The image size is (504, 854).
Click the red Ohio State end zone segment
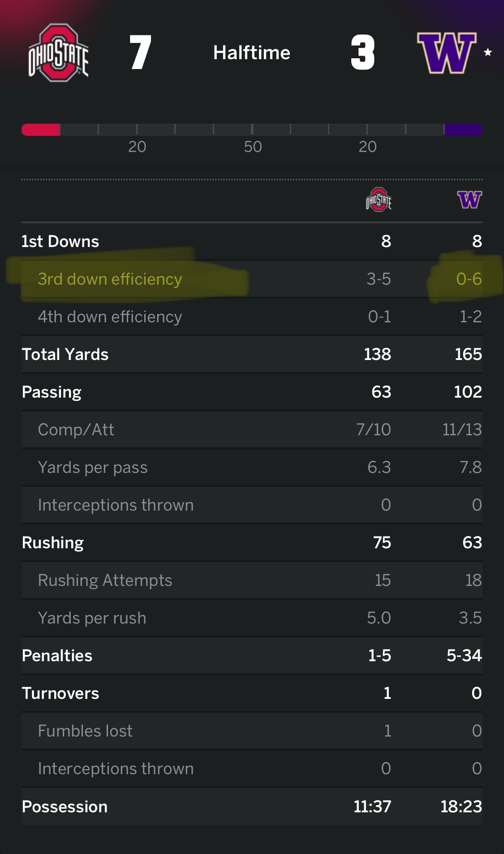click(x=41, y=130)
